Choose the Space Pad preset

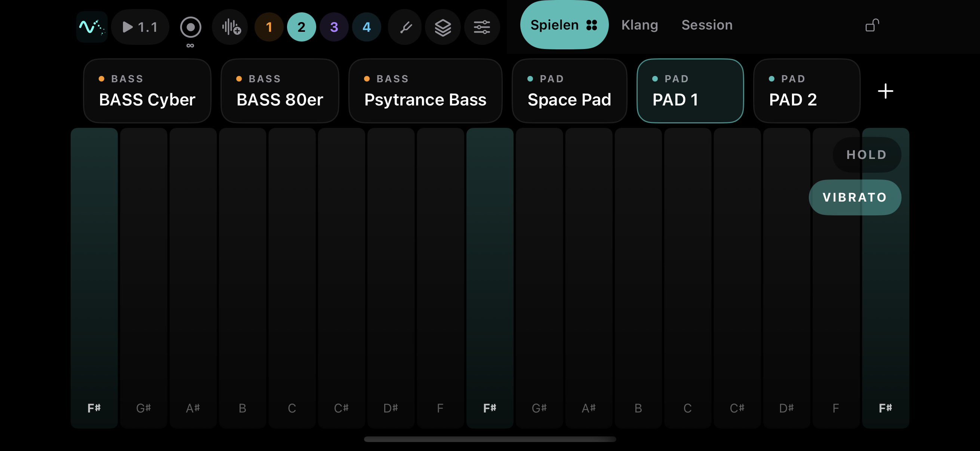(569, 91)
